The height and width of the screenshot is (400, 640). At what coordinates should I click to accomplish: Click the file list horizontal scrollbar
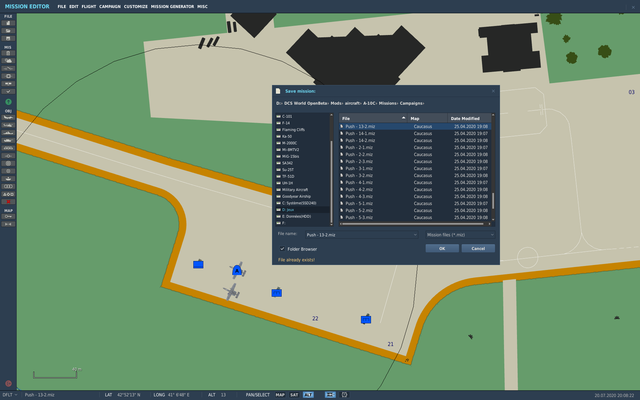[x=414, y=224]
